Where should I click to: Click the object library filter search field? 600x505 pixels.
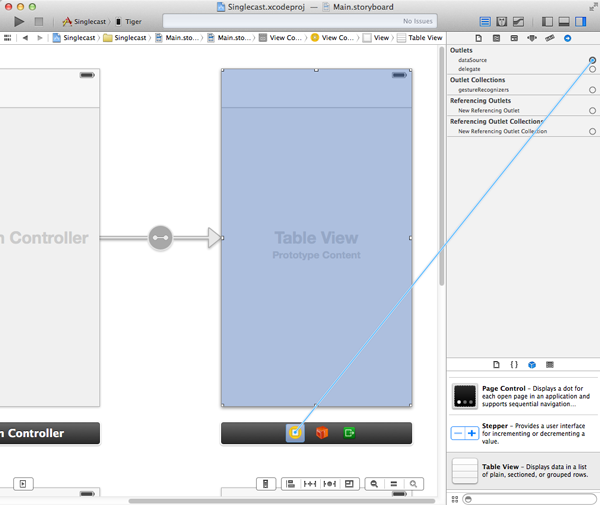(530, 499)
